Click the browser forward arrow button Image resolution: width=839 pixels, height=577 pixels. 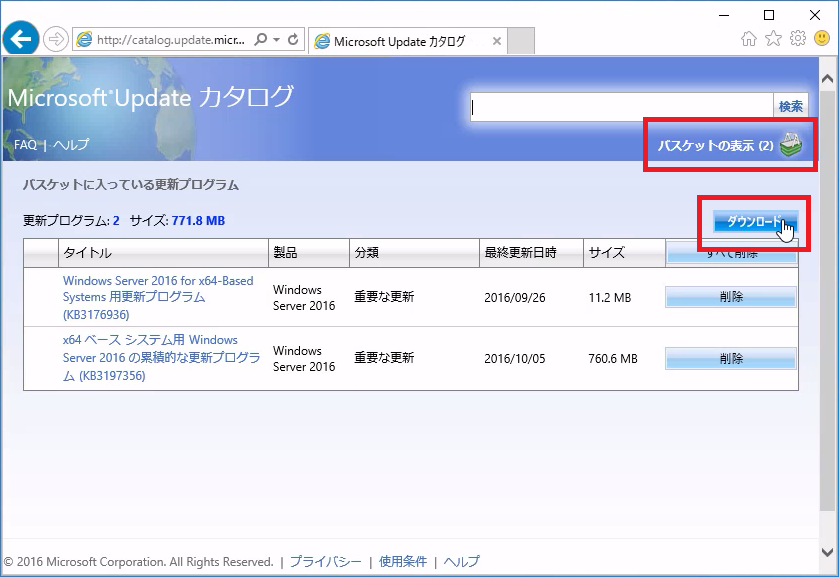[55, 39]
